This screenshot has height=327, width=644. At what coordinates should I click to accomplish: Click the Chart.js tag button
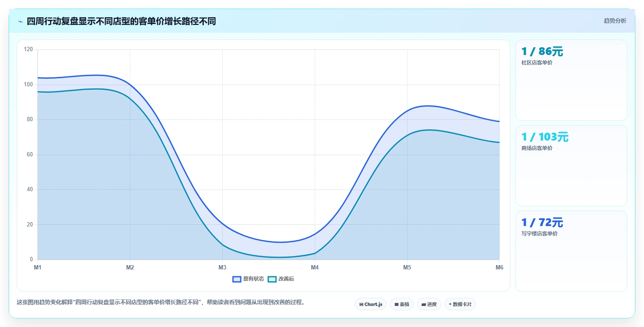[x=371, y=304]
